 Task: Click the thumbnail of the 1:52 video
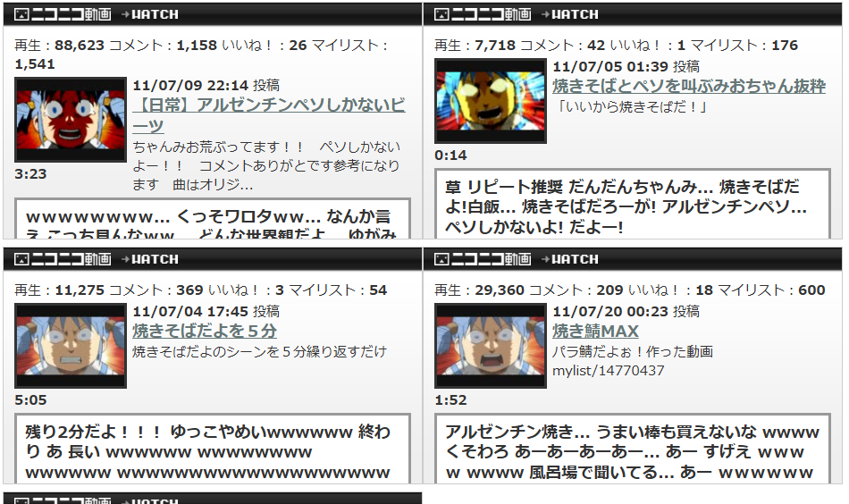click(490, 345)
